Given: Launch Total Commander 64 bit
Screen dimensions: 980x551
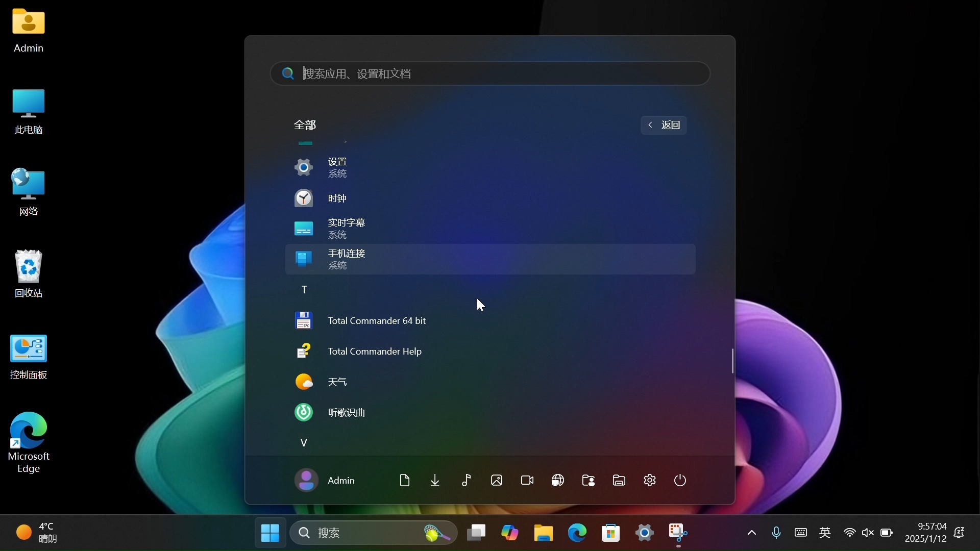Looking at the screenshot, I should pos(376,320).
